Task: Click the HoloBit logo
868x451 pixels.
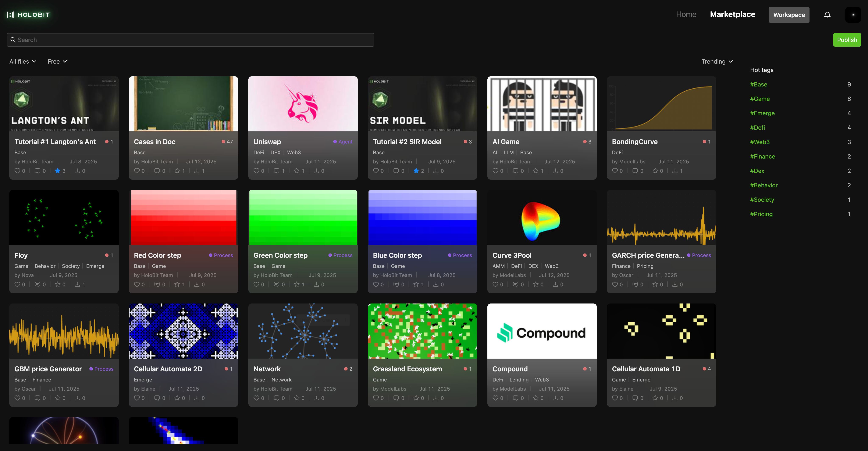Action: (28, 14)
